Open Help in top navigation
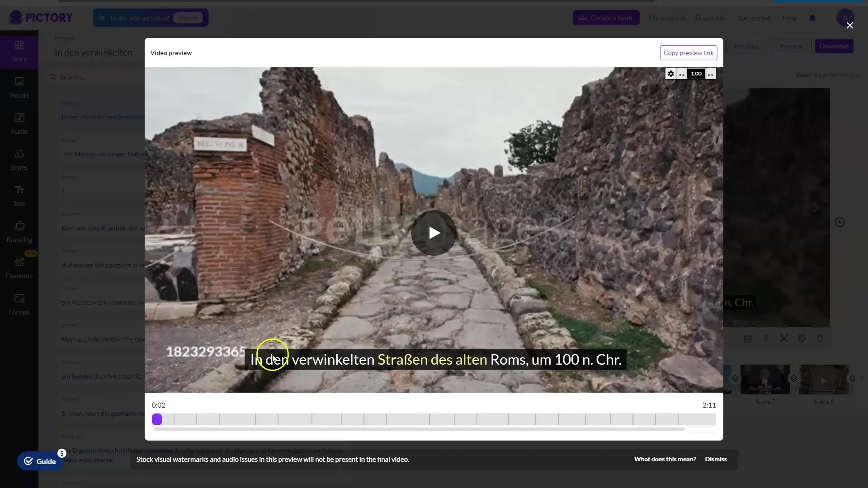868x488 pixels. (790, 18)
